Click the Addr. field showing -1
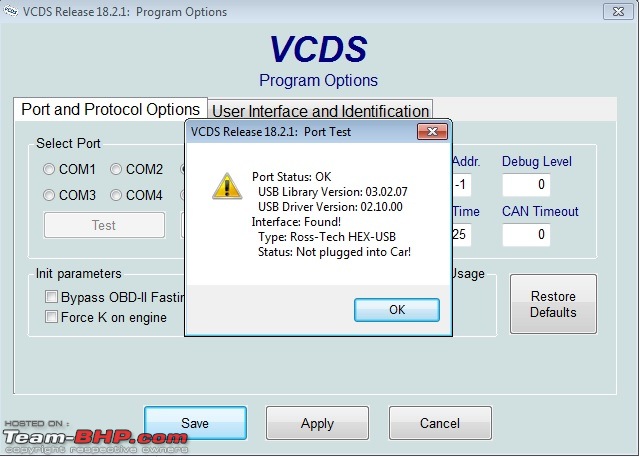 click(x=462, y=185)
